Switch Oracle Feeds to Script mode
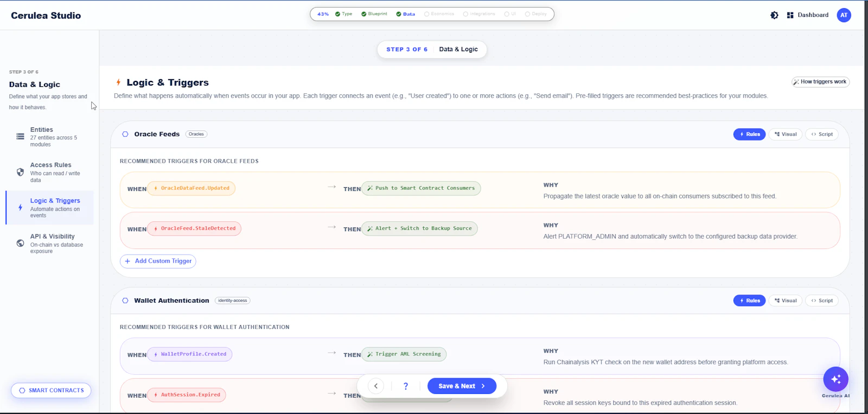Image resolution: width=868 pixels, height=414 pixels. coord(822,134)
